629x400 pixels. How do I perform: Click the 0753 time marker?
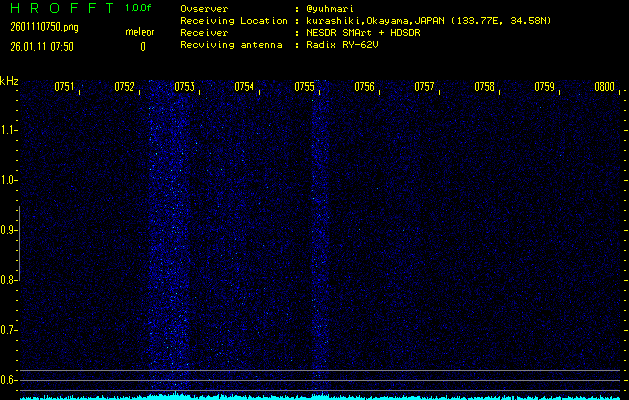(x=185, y=87)
